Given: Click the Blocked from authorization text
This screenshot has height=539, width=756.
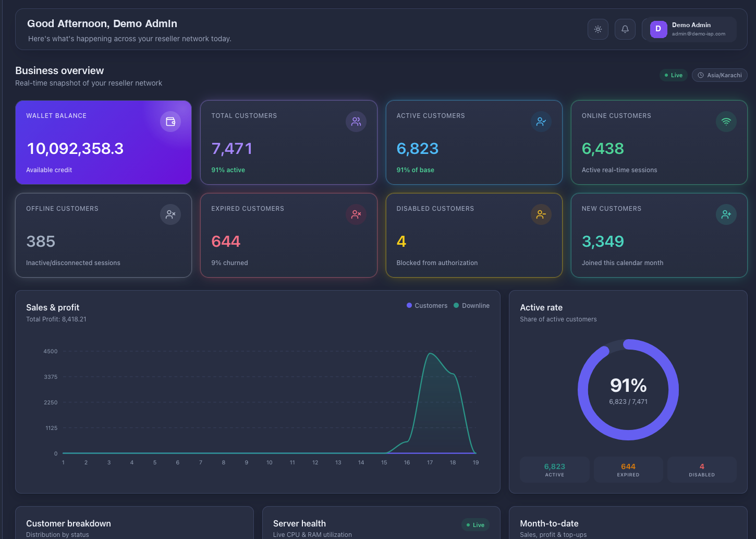Looking at the screenshot, I should click(437, 263).
